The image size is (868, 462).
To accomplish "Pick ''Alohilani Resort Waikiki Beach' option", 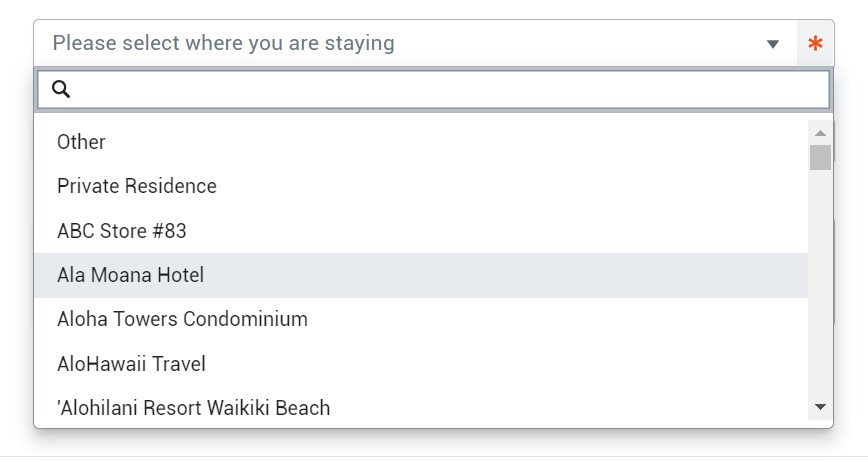I will 193,408.
